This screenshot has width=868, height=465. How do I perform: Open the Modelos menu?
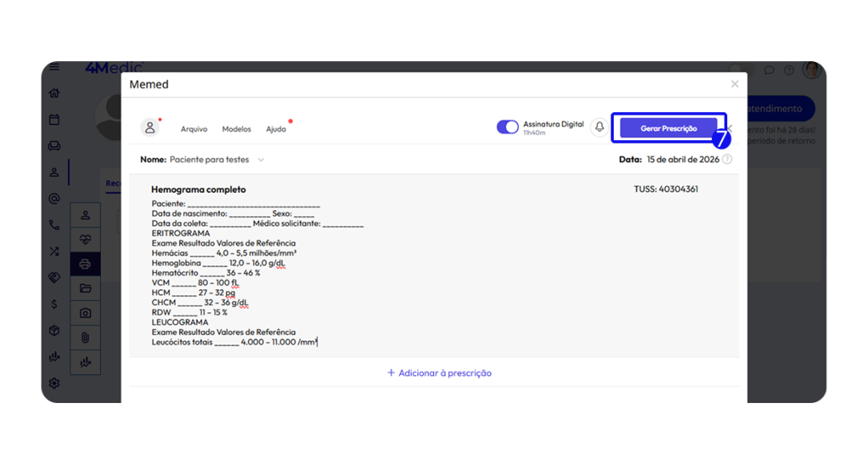coord(236,129)
